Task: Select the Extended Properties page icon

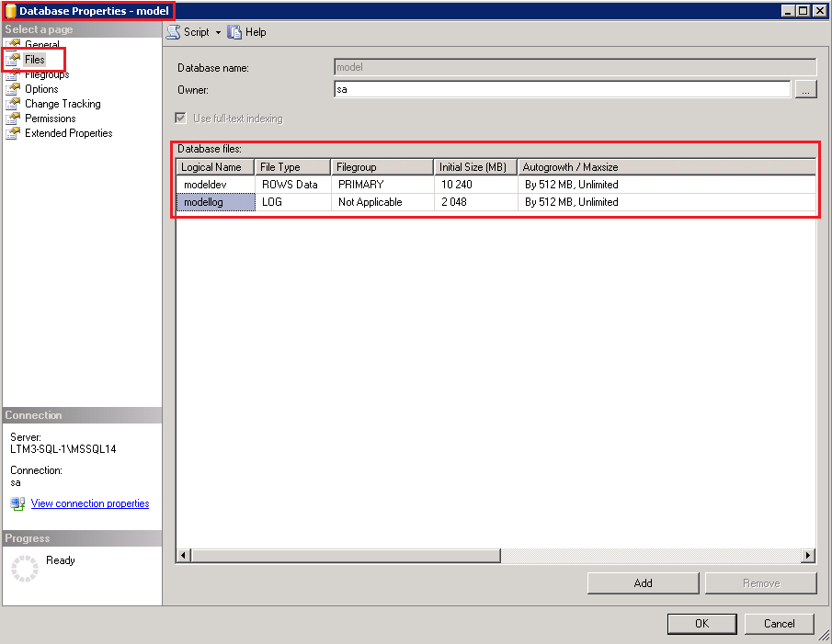Action: pos(12,133)
